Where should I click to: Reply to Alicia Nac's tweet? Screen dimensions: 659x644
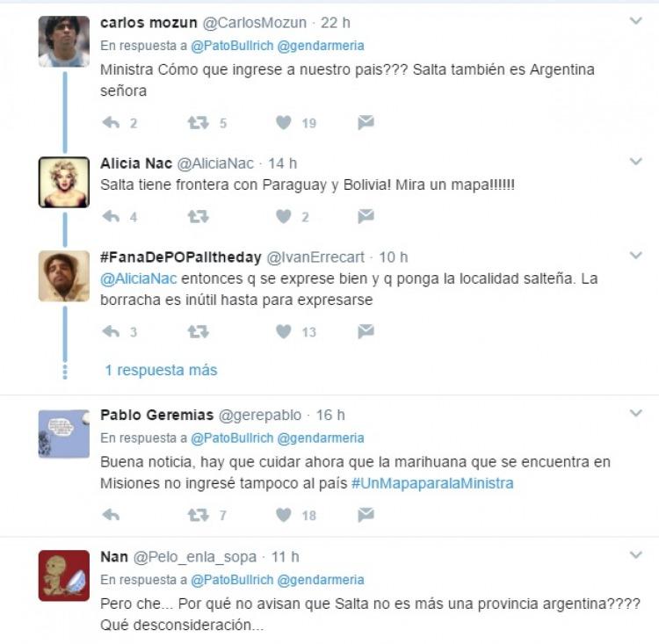coord(111,216)
